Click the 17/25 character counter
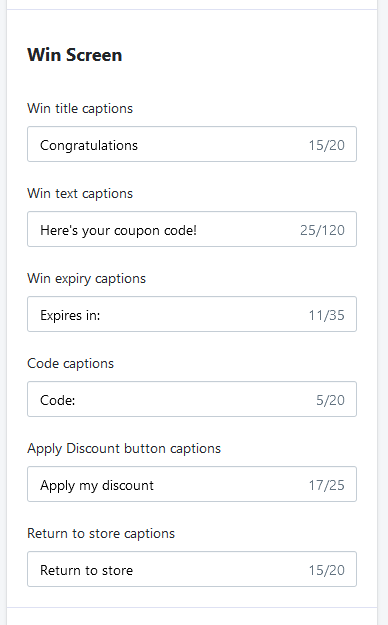 click(x=327, y=485)
